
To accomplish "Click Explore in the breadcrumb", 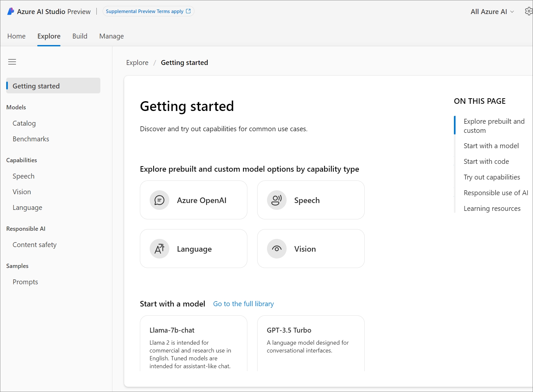I will (x=137, y=63).
